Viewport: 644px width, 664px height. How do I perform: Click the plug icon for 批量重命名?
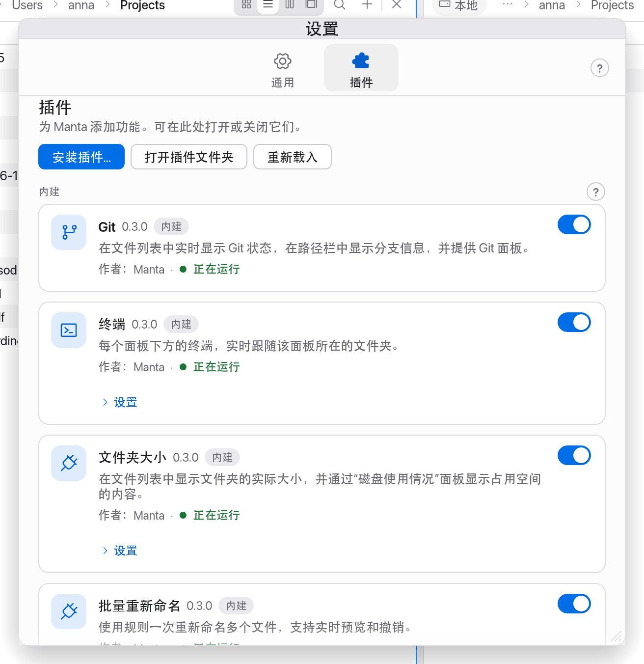[x=69, y=611]
